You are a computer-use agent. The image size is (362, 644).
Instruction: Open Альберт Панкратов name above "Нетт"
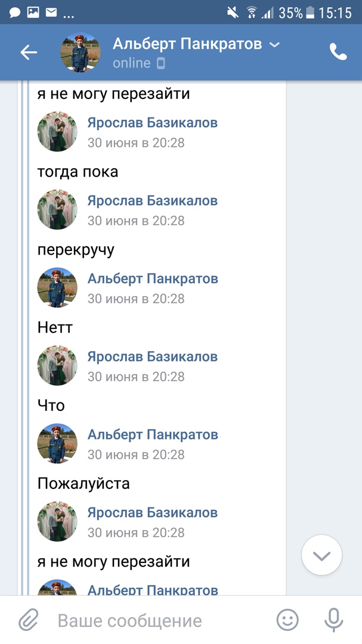152,278
